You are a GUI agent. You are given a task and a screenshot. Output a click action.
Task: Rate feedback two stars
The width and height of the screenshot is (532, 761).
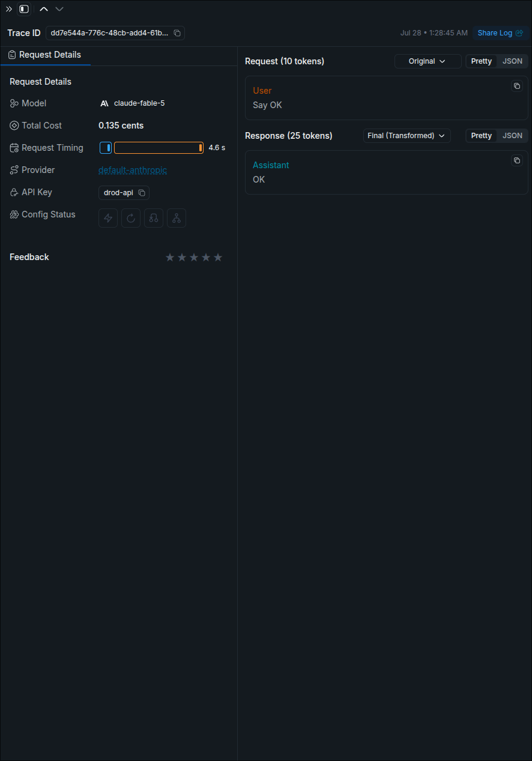(182, 257)
